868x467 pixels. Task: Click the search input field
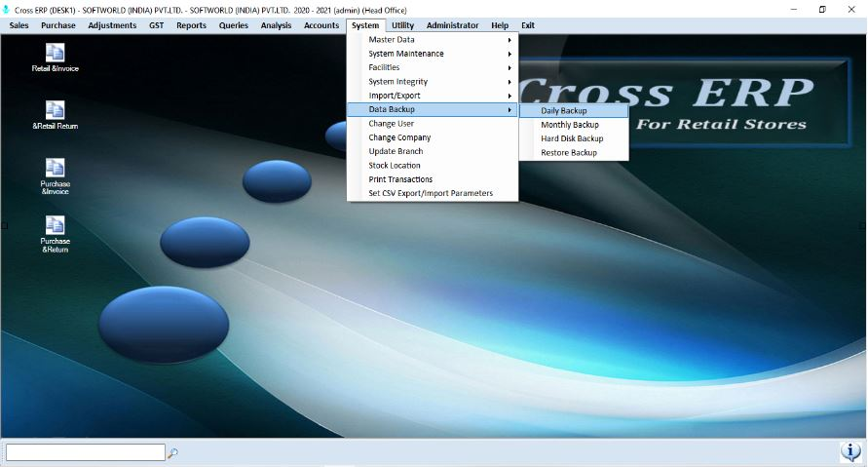86,452
